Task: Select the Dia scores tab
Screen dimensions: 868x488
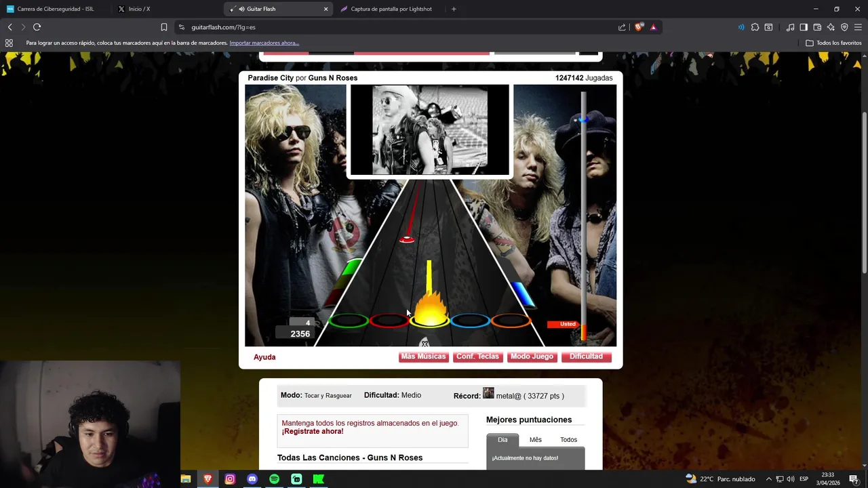Action: pos(502,440)
